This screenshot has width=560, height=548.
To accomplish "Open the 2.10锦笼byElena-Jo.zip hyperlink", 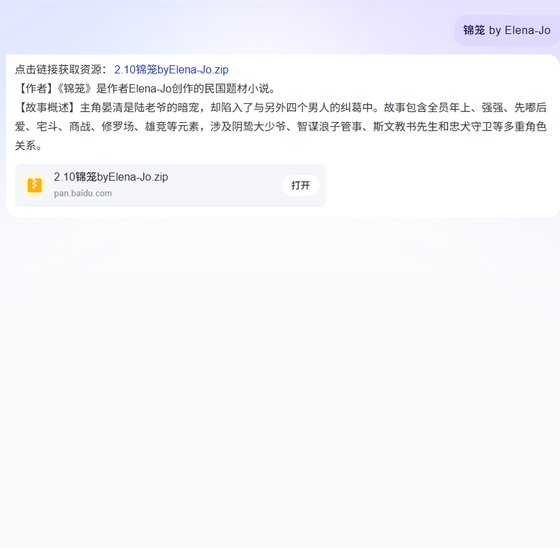I will [171, 69].
